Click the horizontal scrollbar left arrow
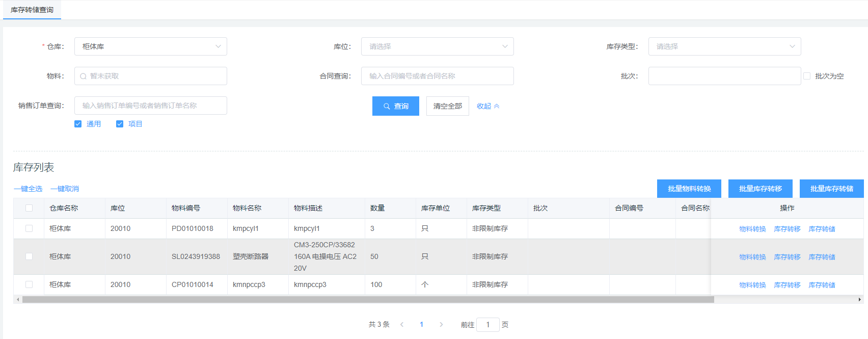The height and width of the screenshot is (339, 868). 18,300
